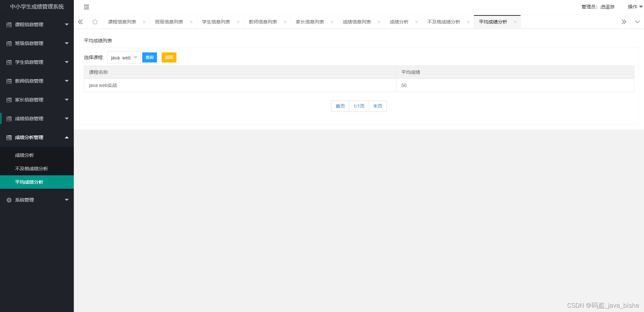
Task: Close the 班级信息列表 tab
Action: click(191, 22)
